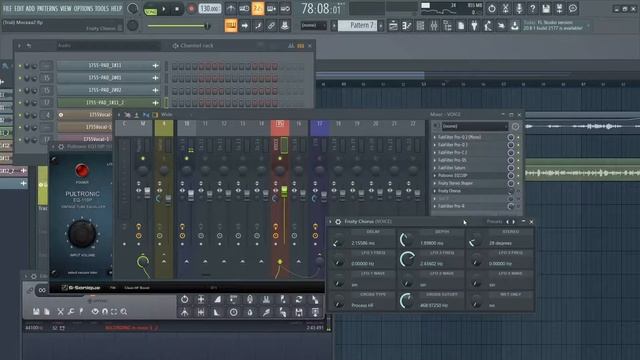Viewport: 640px width, 360px height.
Task: Click plus on 1755-PAD_2001 channel
Action: [x=156, y=78]
